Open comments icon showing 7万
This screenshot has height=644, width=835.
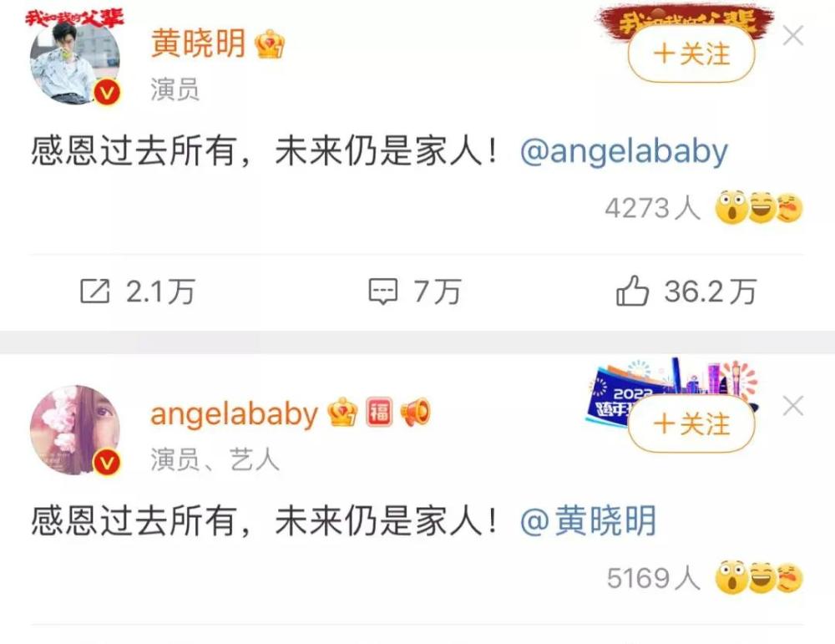[x=383, y=292]
